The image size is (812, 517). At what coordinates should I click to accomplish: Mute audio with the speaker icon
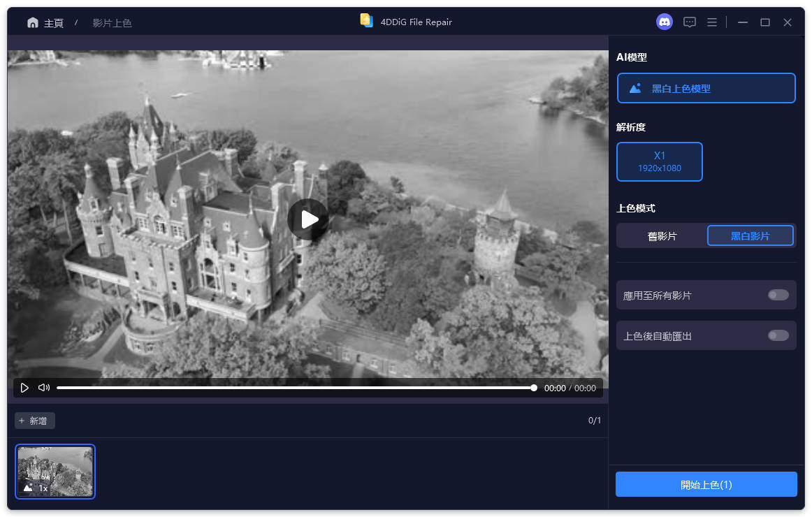(43, 387)
